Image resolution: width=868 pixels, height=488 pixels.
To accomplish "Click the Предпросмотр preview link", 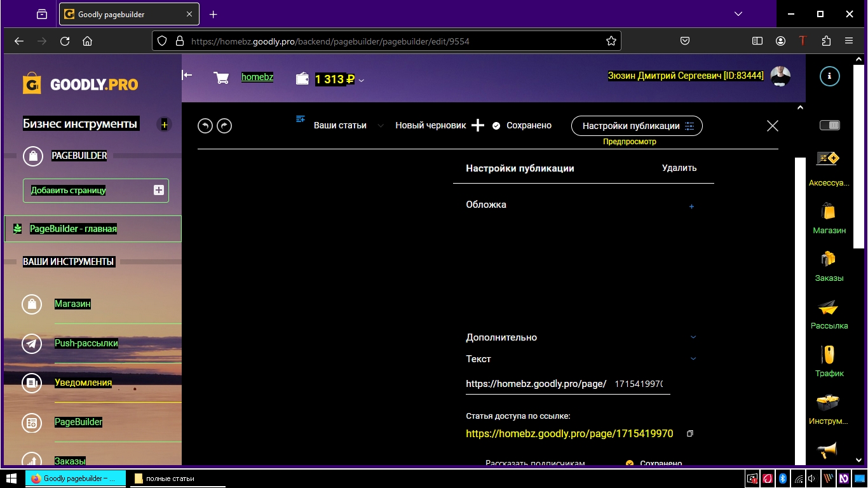I will point(630,142).
